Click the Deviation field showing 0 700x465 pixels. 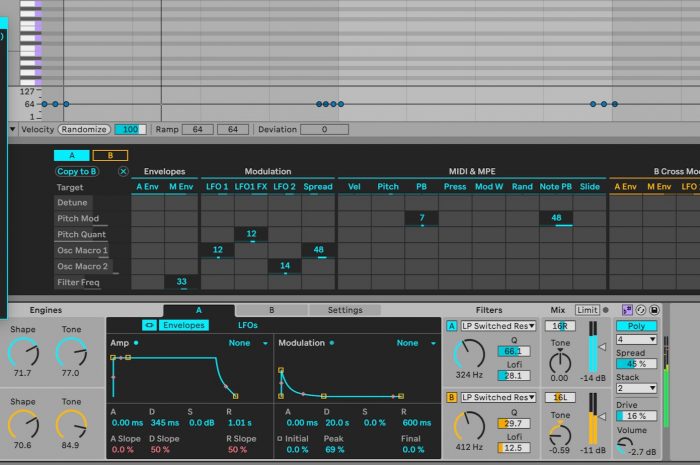click(x=324, y=129)
